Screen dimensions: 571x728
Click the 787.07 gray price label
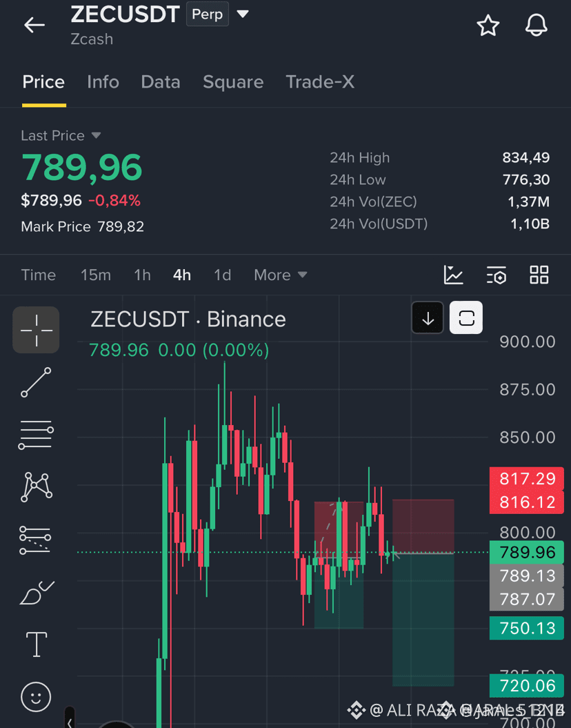[x=527, y=599]
